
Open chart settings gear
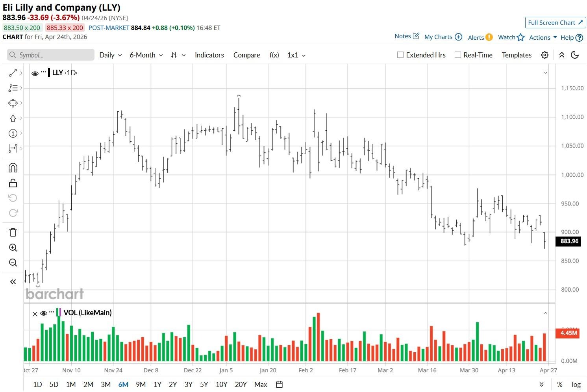pos(544,55)
